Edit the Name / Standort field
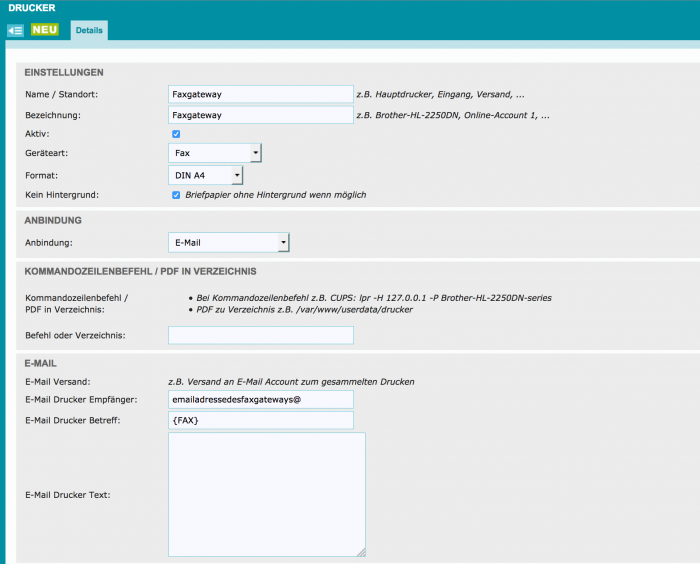This screenshot has height=564, width=700. tap(261, 94)
